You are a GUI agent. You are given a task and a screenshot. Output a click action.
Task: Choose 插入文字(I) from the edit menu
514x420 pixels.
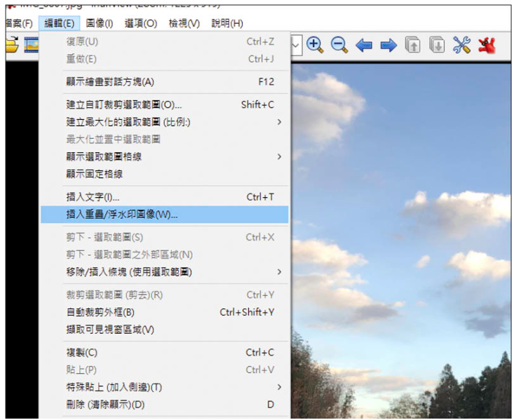coord(165,197)
